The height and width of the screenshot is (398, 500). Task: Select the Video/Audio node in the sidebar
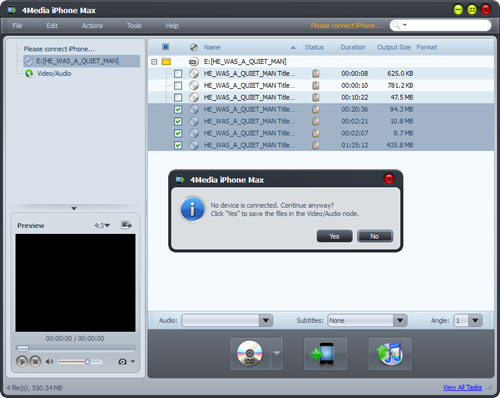point(54,73)
